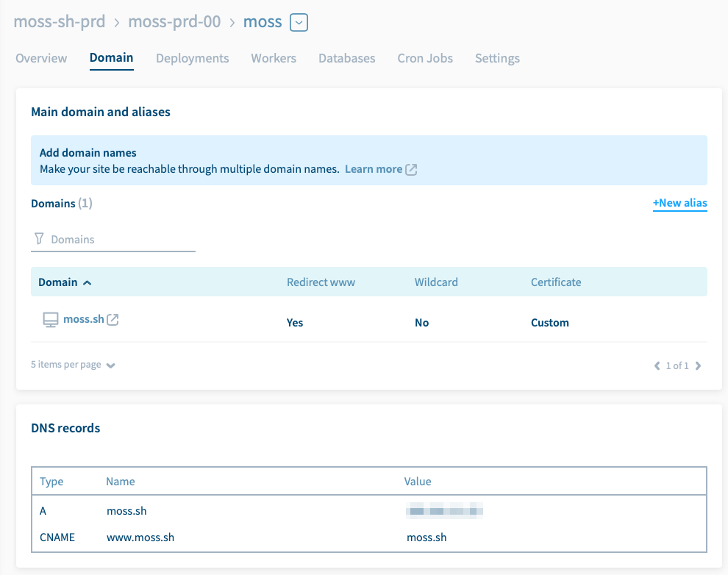
Task: Click the Add domain names notice title
Action: 88,153
